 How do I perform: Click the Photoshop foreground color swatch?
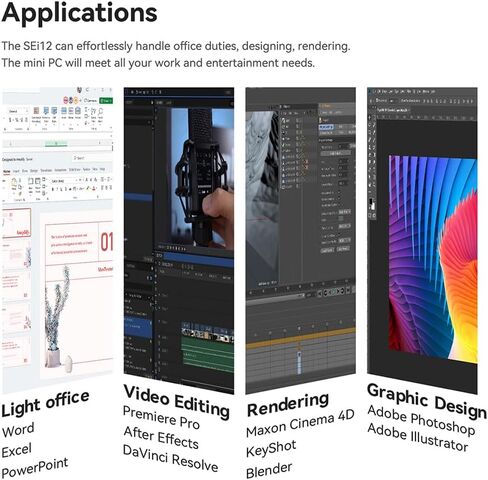370,202
